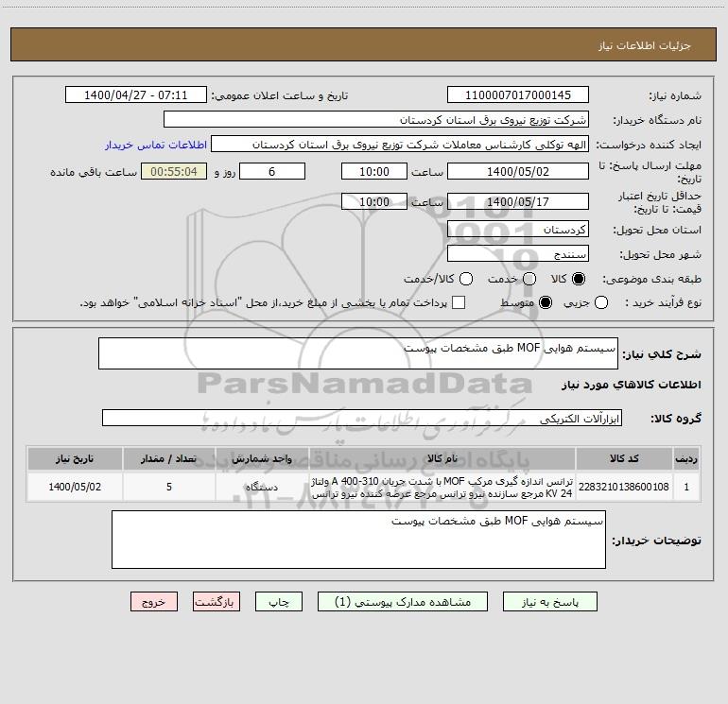Click the delivery province field کردستان
Image resolution: width=728 pixels, height=704 pixels.
[x=518, y=229]
